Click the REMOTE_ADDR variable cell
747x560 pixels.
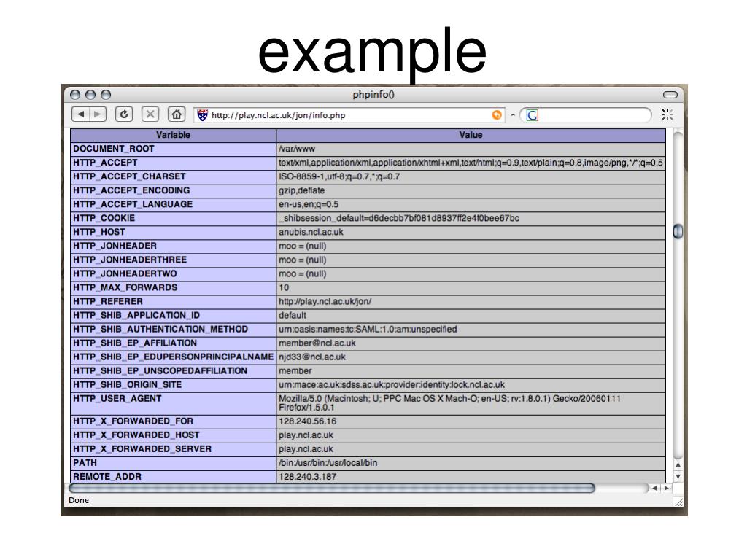point(173,476)
